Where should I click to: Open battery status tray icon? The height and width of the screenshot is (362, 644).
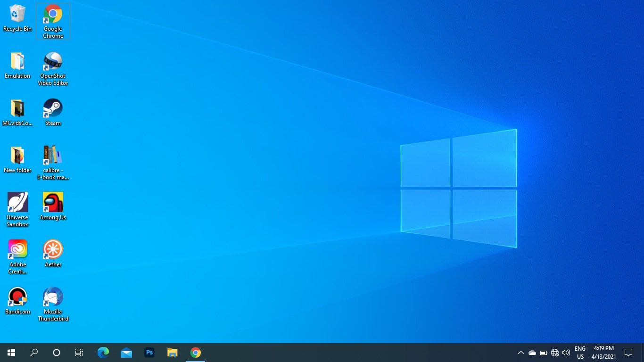tap(544, 353)
